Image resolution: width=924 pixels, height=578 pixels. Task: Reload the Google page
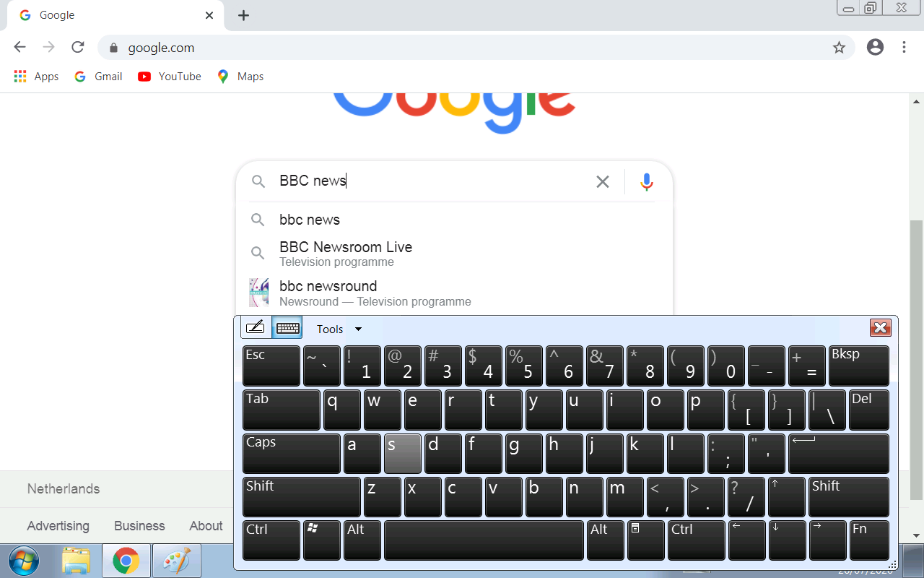point(78,48)
